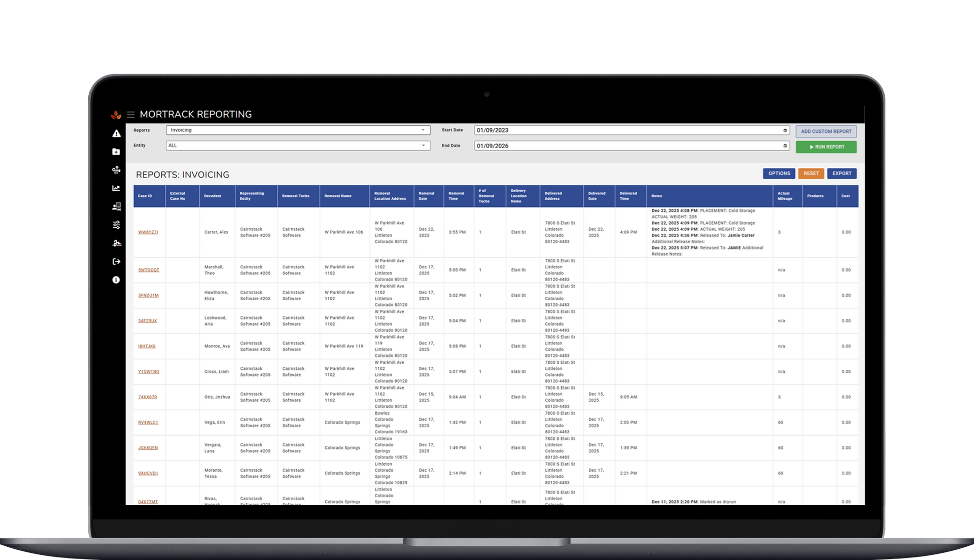Click the Add Custom Report button

click(826, 131)
